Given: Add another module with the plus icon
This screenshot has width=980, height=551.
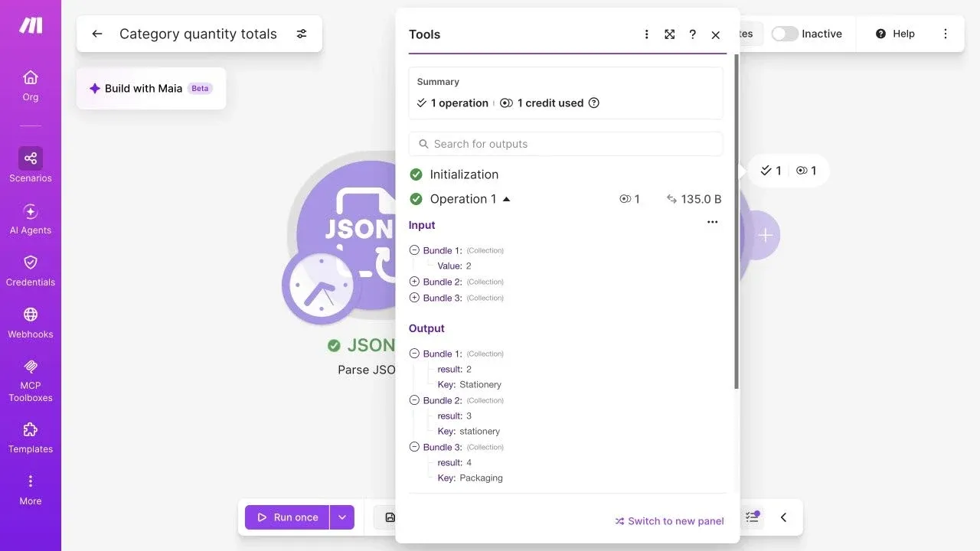Looking at the screenshot, I should point(765,236).
